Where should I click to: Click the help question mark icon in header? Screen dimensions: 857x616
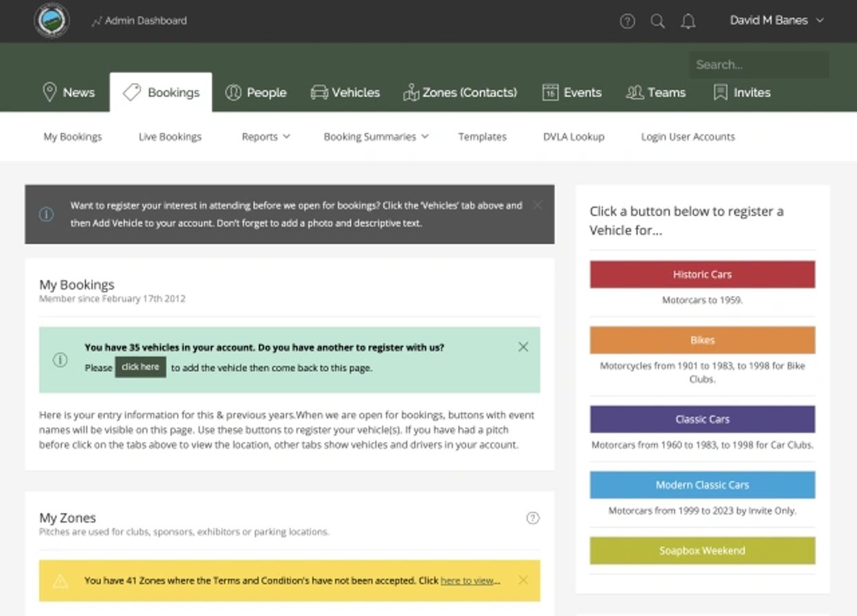627,21
